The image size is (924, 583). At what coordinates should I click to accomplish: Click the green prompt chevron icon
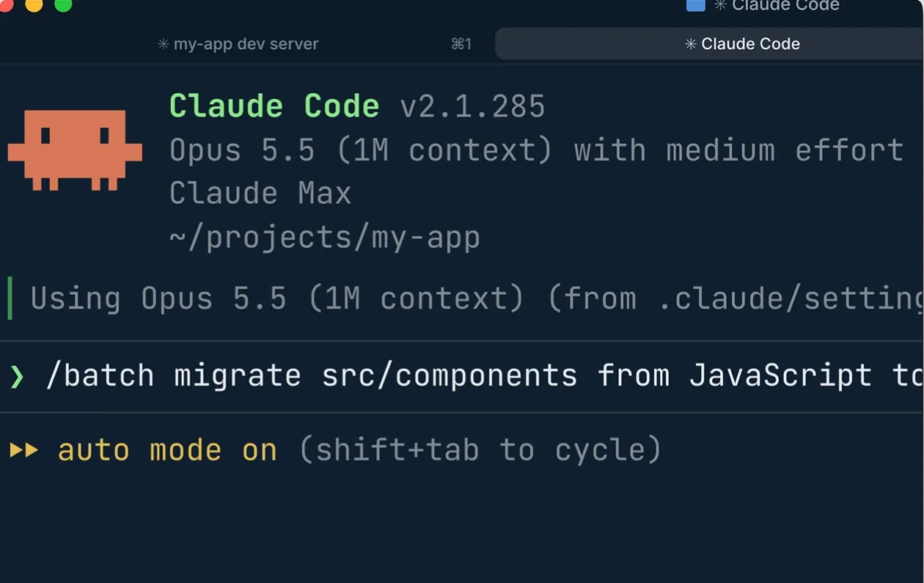tap(17, 376)
